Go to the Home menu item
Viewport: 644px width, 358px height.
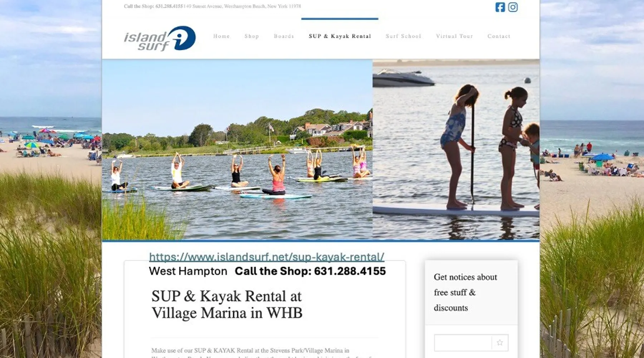click(x=221, y=36)
